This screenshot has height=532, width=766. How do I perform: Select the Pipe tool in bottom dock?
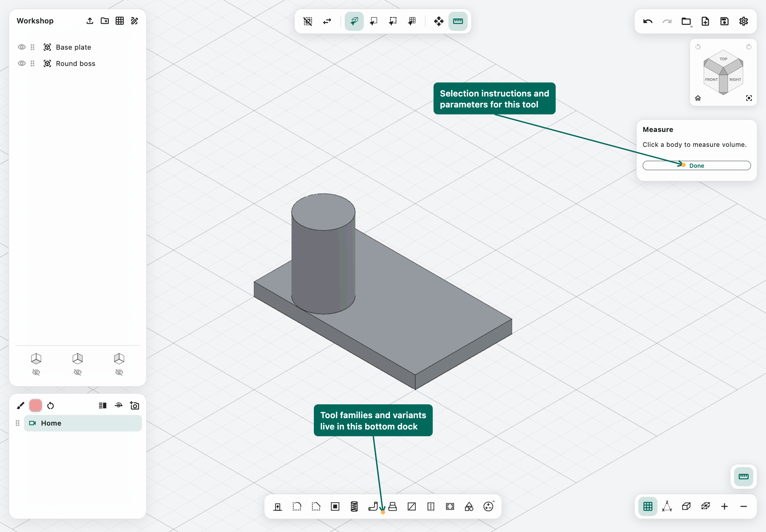coord(373,506)
